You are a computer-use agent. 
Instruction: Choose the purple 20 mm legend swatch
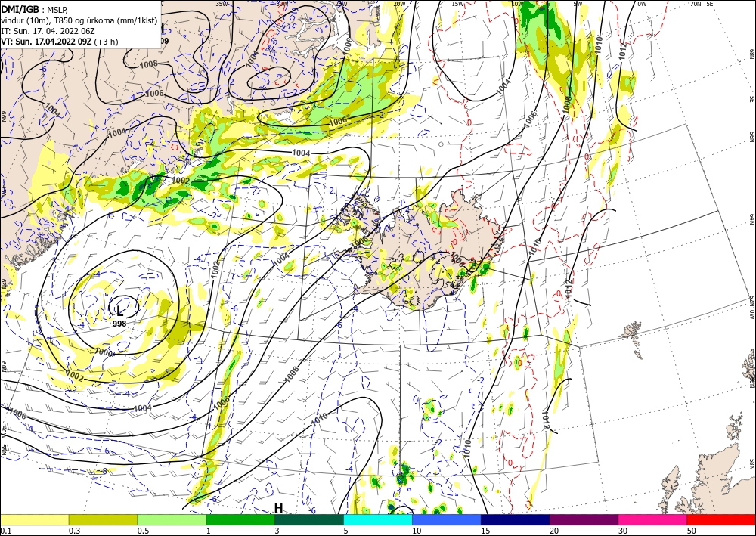[x=584, y=519]
